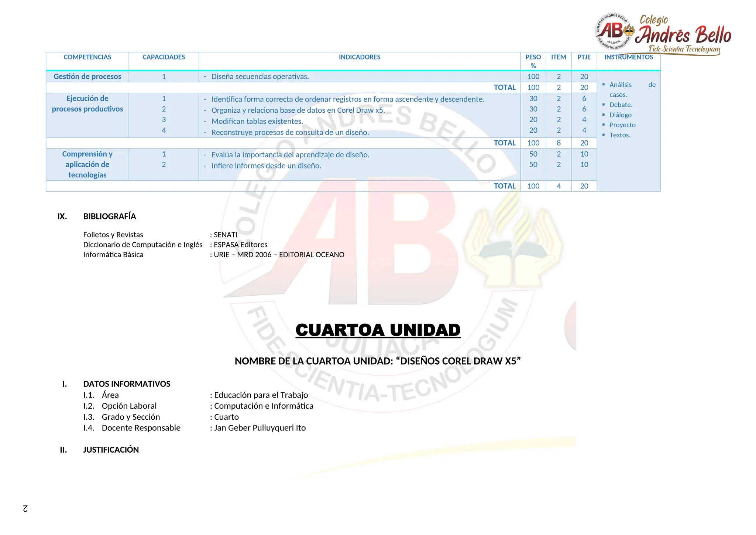
Task: Click 'Diccionario de Computación e Inglés' entry
Action: pos(143,245)
